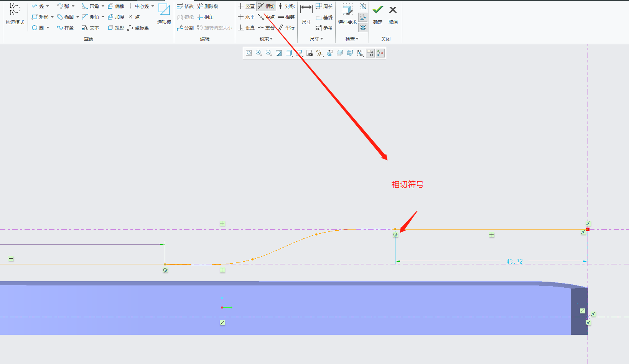629x364 pixels.
Task: Open saved orientations list in graphics toolbar
Action: coord(300,53)
